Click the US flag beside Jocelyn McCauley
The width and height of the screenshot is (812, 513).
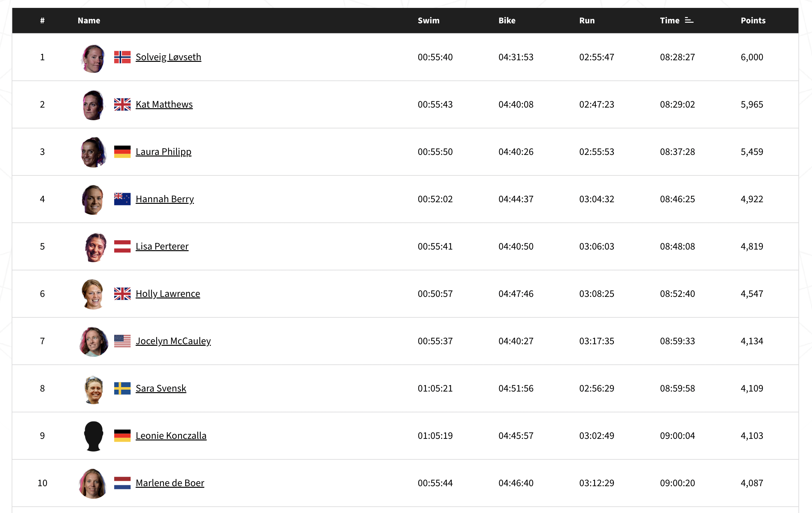(x=122, y=341)
